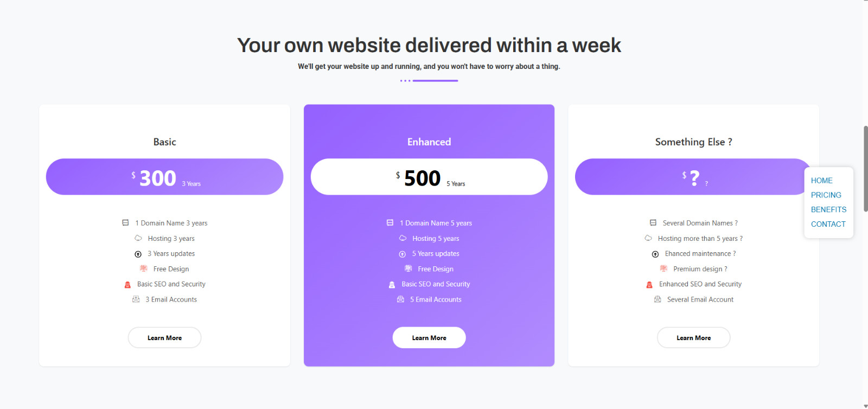Viewport: 868px width, 409px height.
Task: Go to the PRICING section
Action: 826,195
